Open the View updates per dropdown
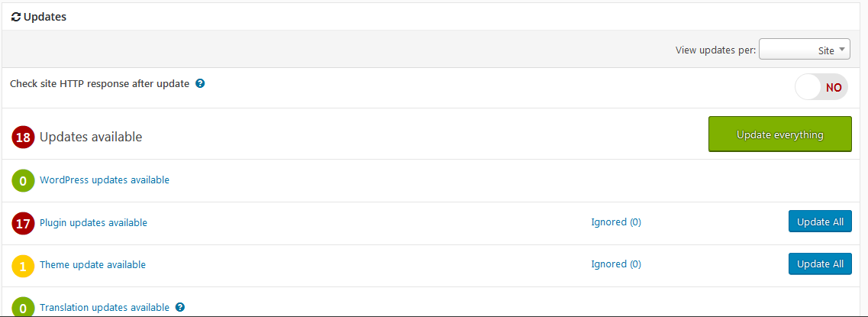Viewport: 868px width, 317px height. click(x=805, y=50)
